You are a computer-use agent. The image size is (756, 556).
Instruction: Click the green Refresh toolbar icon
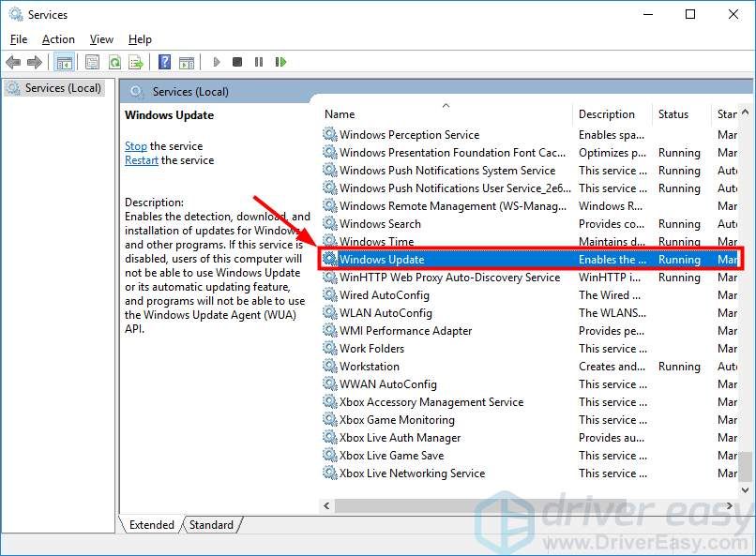(x=114, y=62)
